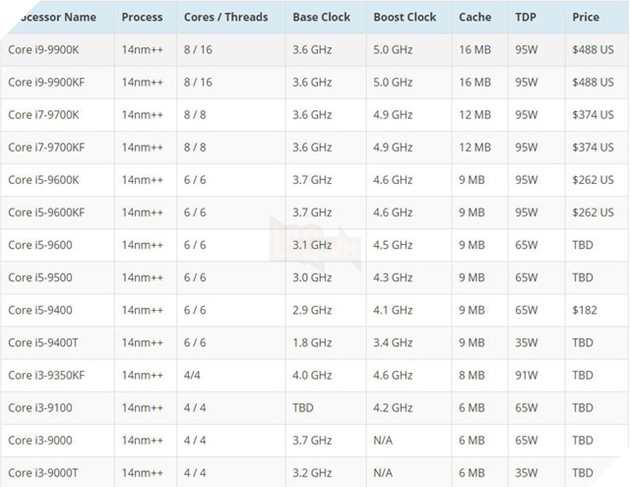Click the 12 MB cache for i7-9700K
The image size is (630, 487).
pos(475,115)
